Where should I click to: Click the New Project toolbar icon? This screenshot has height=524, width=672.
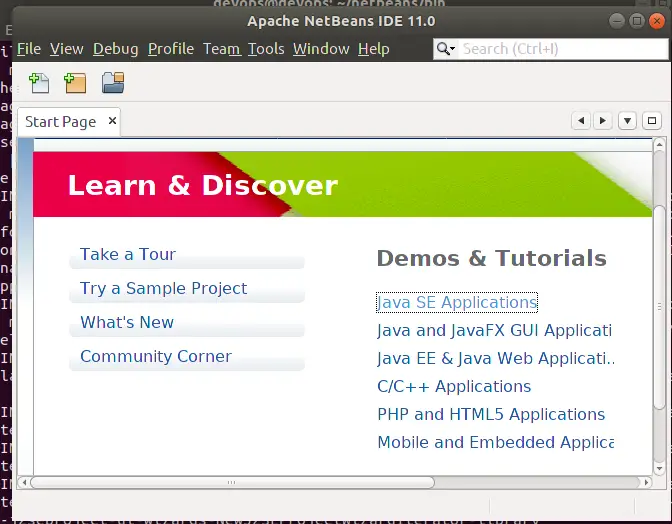(x=75, y=83)
